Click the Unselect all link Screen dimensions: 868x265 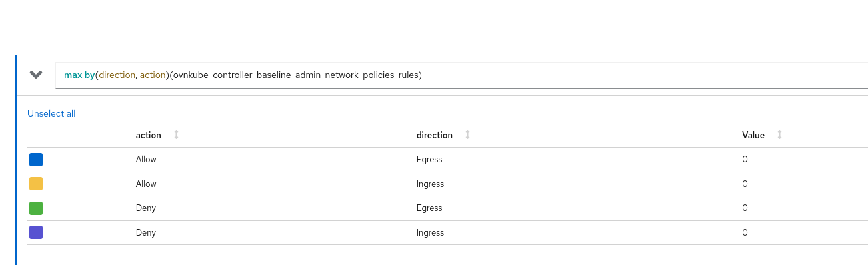point(51,113)
